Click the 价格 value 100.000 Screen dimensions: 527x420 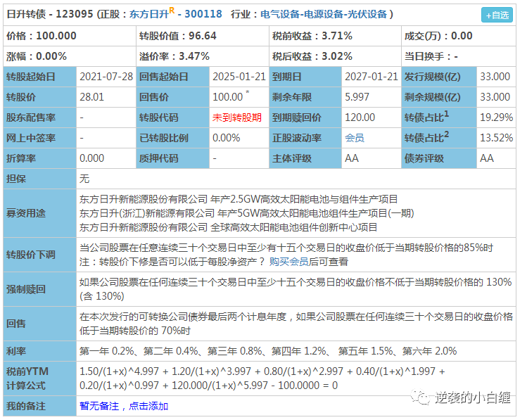[x=56, y=36]
